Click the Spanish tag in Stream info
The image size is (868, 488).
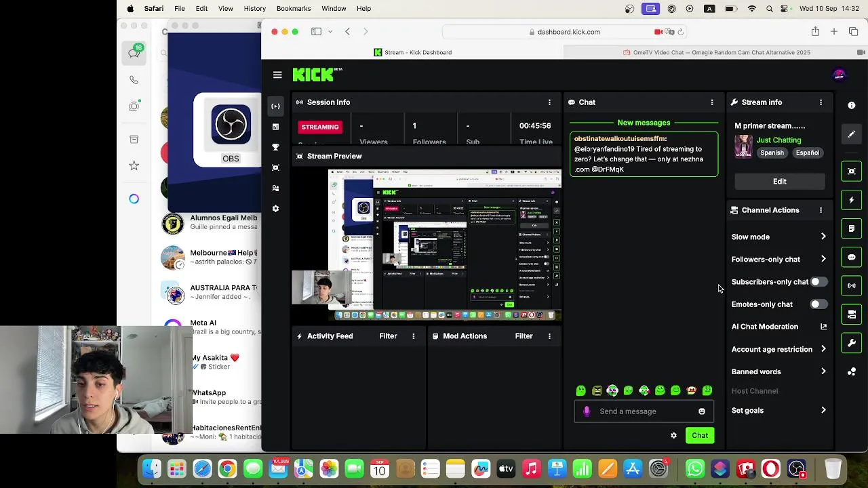tap(772, 153)
